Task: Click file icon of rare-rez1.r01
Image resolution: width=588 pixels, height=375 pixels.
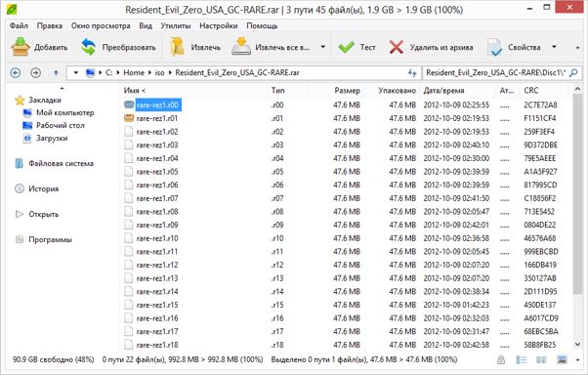Action: pos(129,118)
